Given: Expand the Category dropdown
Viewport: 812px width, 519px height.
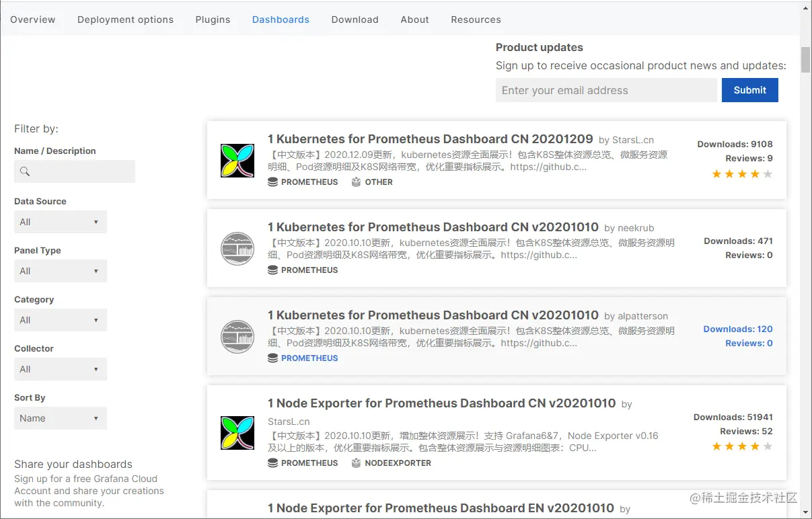Looking at the screenshot, I should point(61,320).
